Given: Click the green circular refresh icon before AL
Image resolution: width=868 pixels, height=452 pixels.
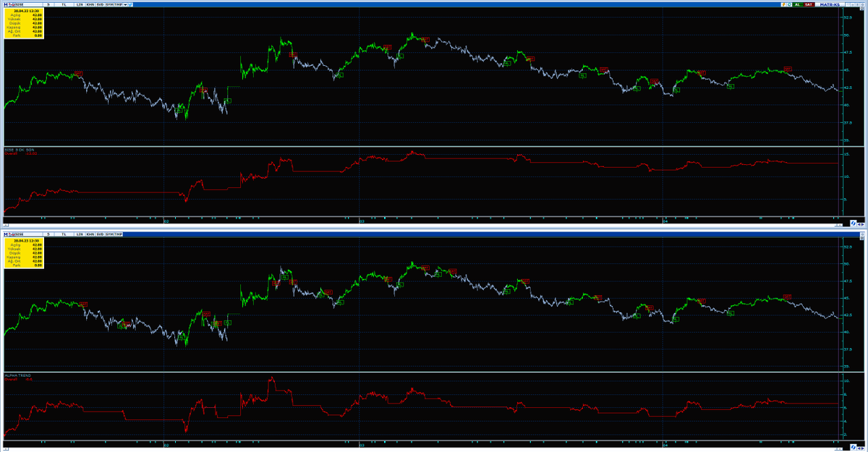Looking at the screenshot, I should click(789, 4).
